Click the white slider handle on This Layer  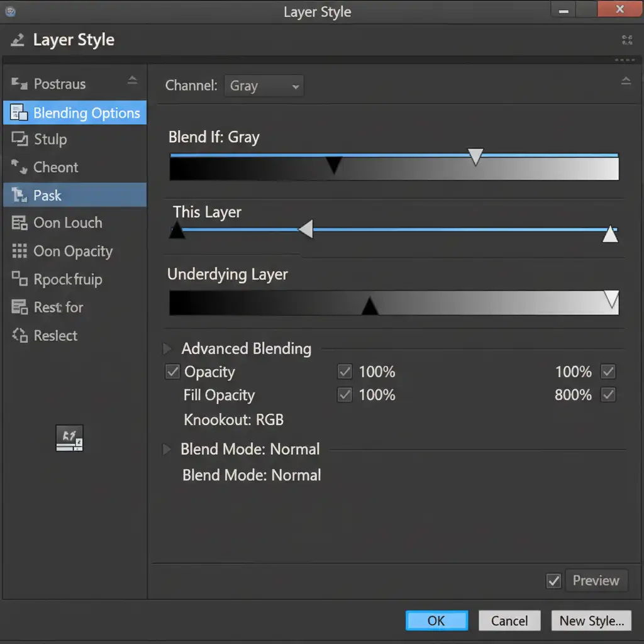coord(609,235)
